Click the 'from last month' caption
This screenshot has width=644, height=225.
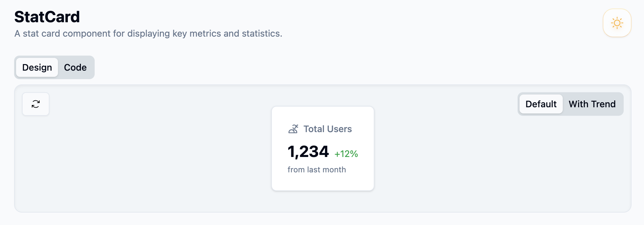point(317,170)
